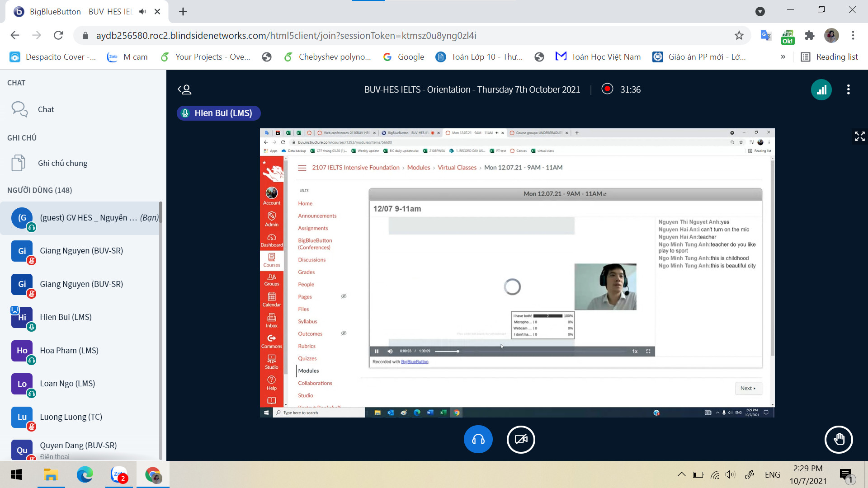Make the presentation fullscreen
The width and height of the screenshot is (868, 488).
tap(859, 136)
